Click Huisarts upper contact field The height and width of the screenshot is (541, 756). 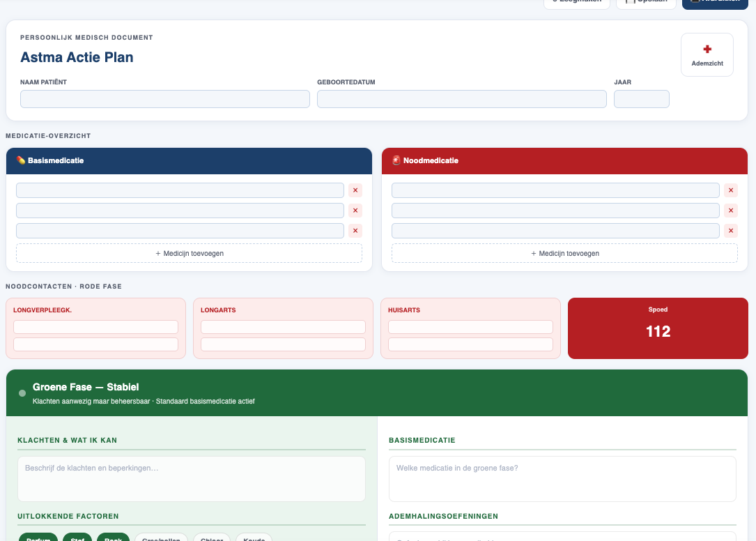[470, 327]
